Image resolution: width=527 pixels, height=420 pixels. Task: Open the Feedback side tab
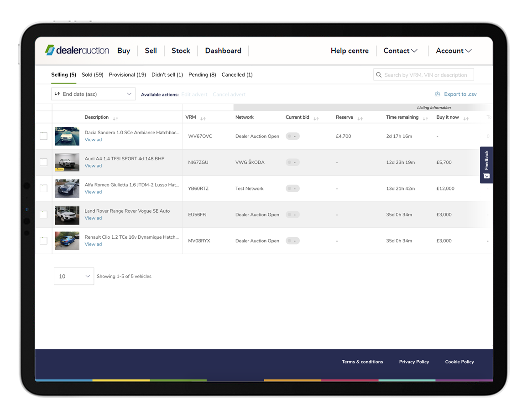click(486, 165)
